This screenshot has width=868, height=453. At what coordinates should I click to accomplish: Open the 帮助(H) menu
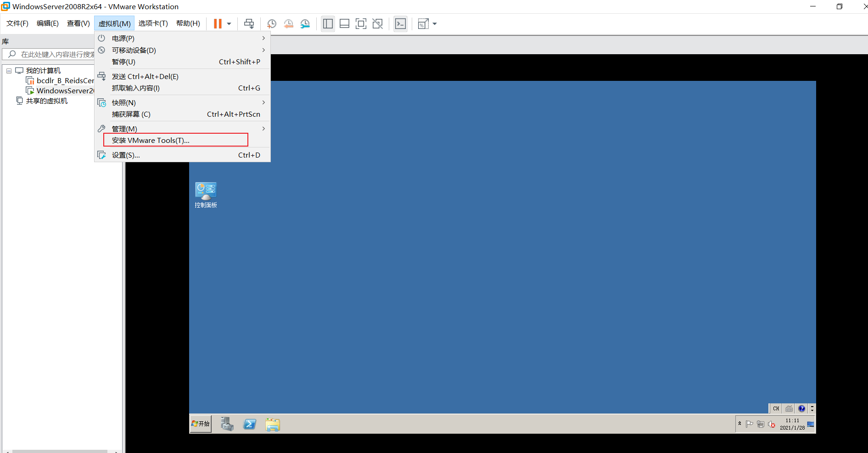pos(188,23)
